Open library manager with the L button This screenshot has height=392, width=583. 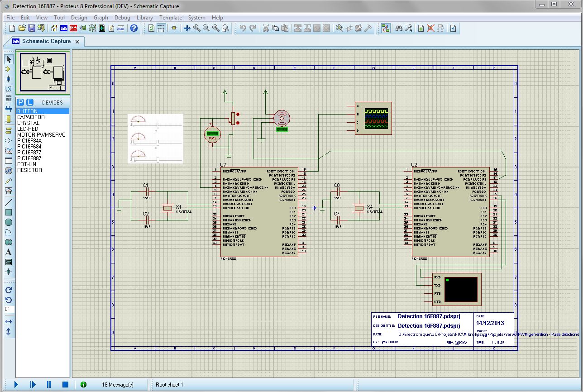29,102
